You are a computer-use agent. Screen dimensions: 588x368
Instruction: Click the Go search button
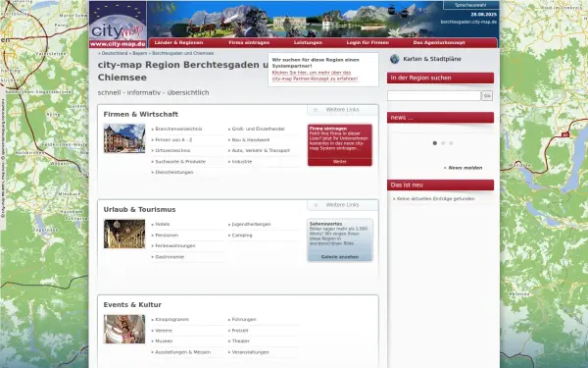coord(487,96)
